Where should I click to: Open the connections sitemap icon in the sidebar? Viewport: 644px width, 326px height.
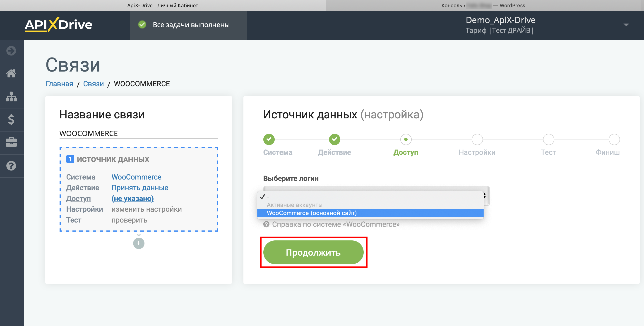[11, 96]
